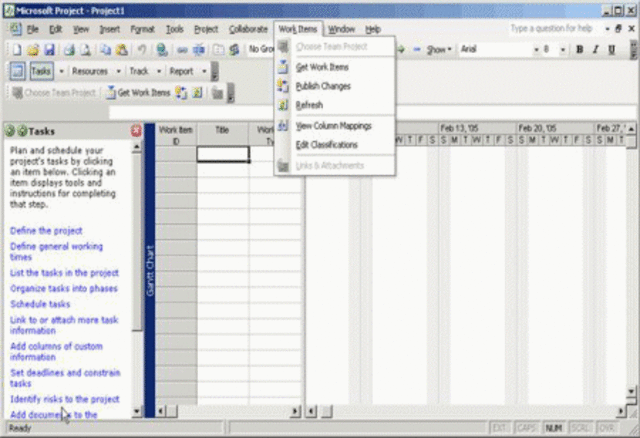Open the Schedule tasks link
Viewport: 640px width, 438px height.
pos(40,304)
